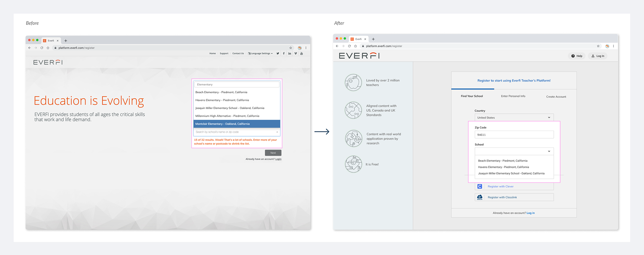Click the Next button

point(273,153)
